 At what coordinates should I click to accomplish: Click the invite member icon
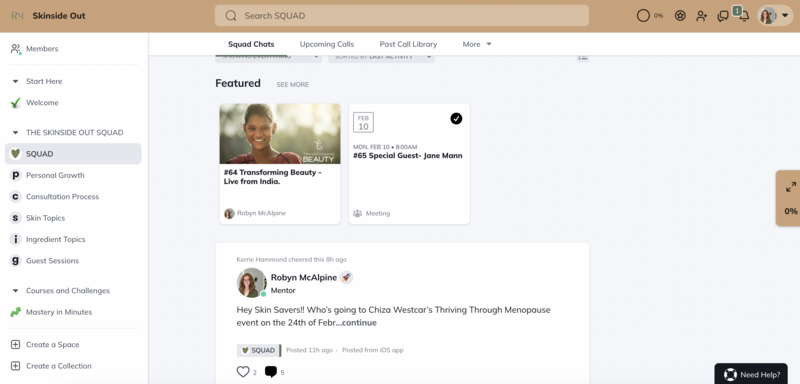(x=702, y=16)
